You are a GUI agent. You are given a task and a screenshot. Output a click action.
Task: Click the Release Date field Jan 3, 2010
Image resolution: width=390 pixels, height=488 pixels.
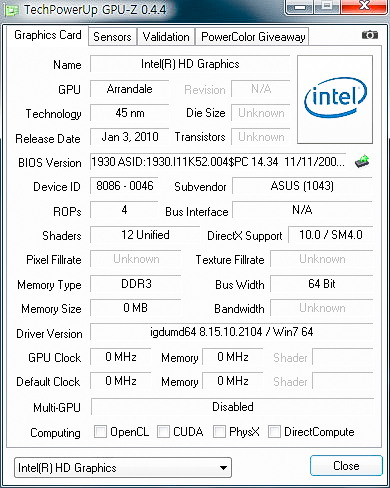(129, 137)
